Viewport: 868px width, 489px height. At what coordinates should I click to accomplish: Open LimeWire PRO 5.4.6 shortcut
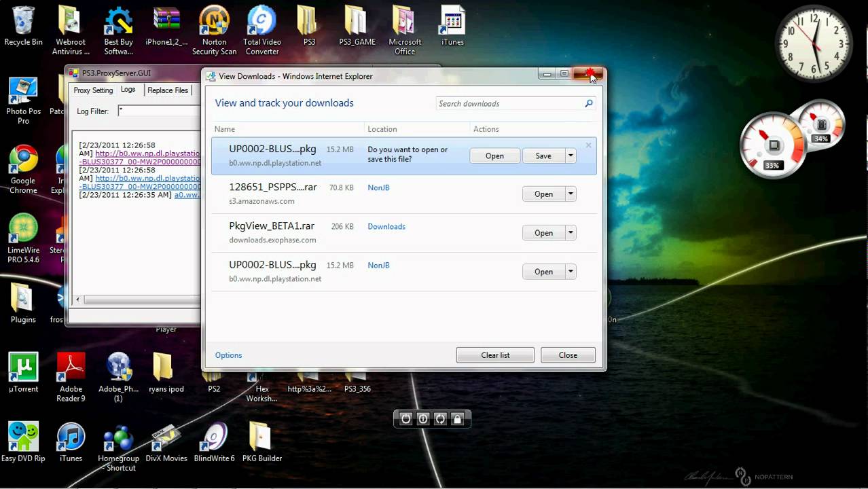pyautogui.click(x=23, y=238)
